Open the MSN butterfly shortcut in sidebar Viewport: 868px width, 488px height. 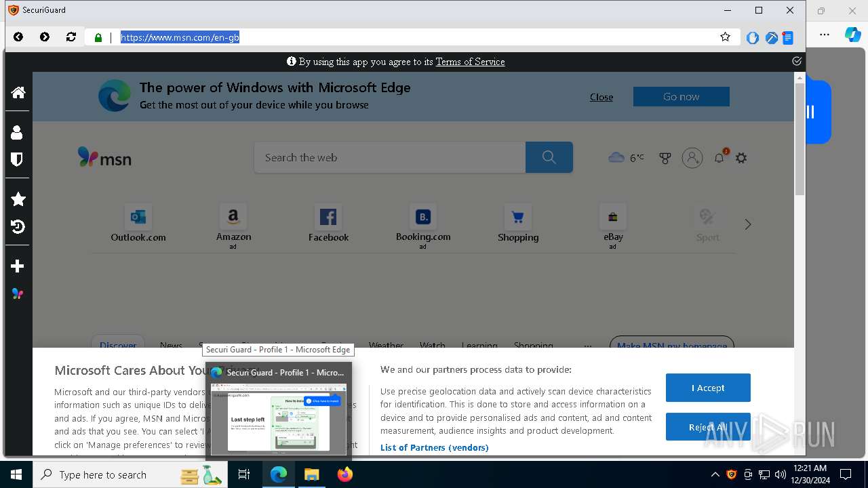click(x=18, y=294)
